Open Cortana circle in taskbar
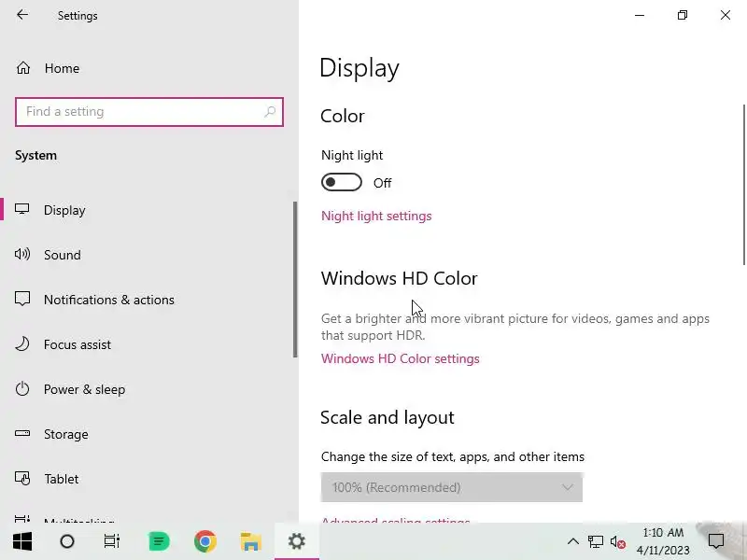This screenshot has width=747, height=560. 67,541
